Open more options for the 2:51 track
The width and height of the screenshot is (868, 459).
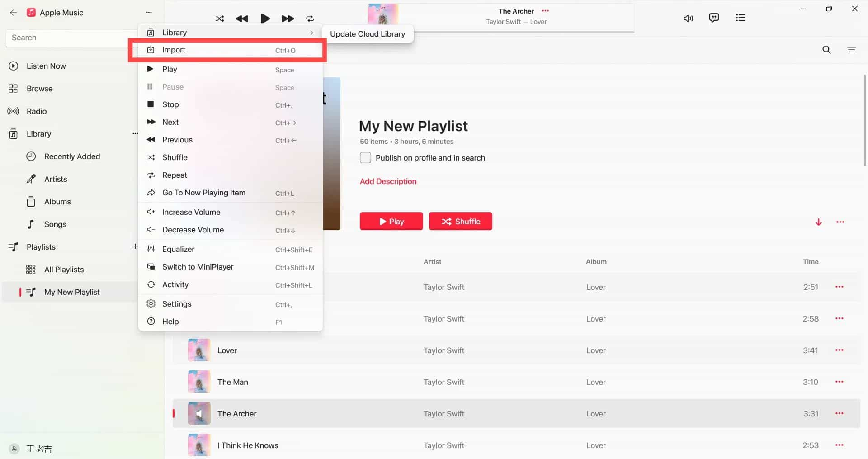pyautogui.click(x=840, y=287)
